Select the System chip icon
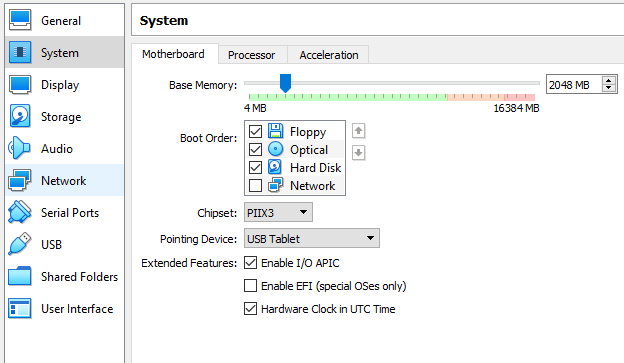 click(x=20, y=52)
